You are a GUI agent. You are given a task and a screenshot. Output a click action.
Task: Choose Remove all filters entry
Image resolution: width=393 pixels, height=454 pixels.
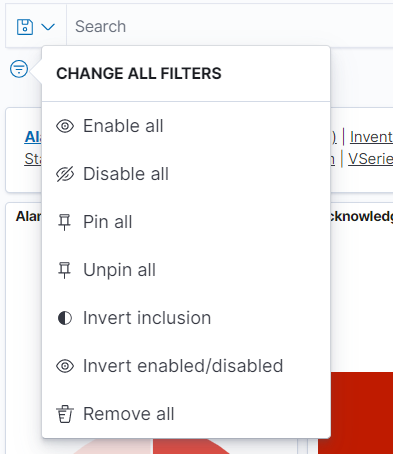[x=186, y=414]
